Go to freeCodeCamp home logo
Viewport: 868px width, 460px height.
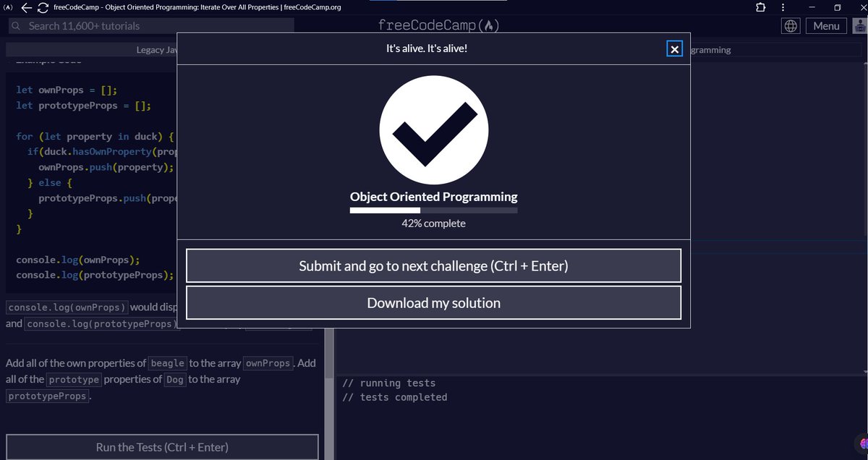[x=439, y=25]
